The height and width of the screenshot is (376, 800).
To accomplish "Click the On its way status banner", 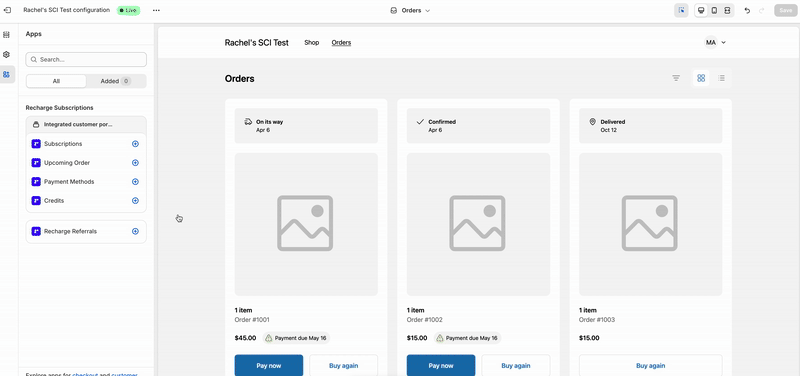I will pyautogui.click(x=306, y=126).
